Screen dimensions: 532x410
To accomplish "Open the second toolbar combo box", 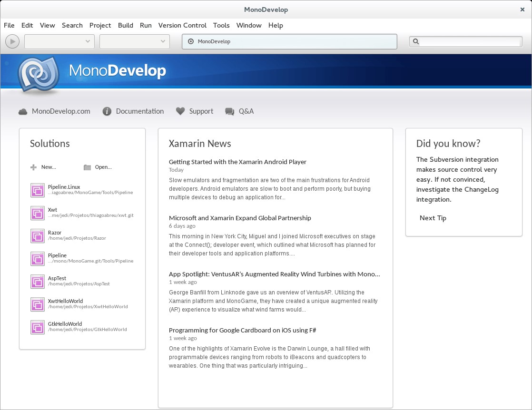I will (x=134, y=41).
